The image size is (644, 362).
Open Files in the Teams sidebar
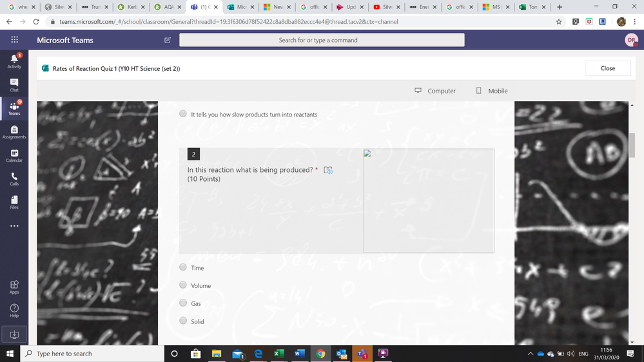(14, 202)
